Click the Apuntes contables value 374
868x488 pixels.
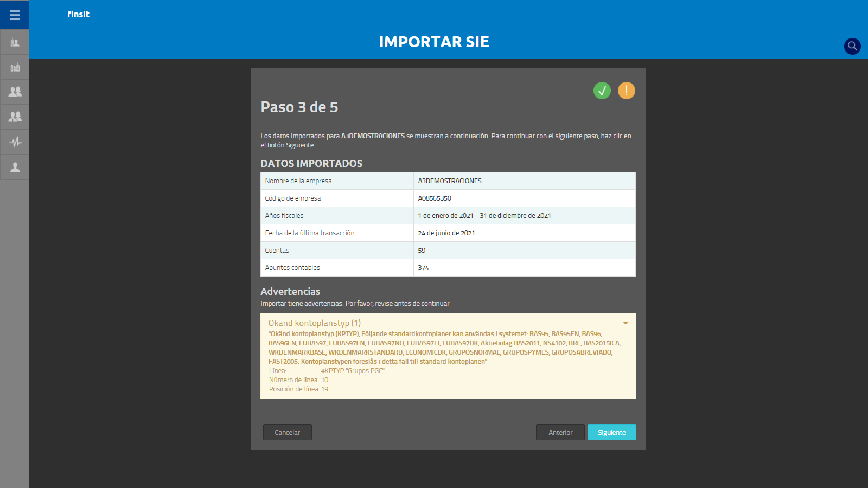point(424,268)
